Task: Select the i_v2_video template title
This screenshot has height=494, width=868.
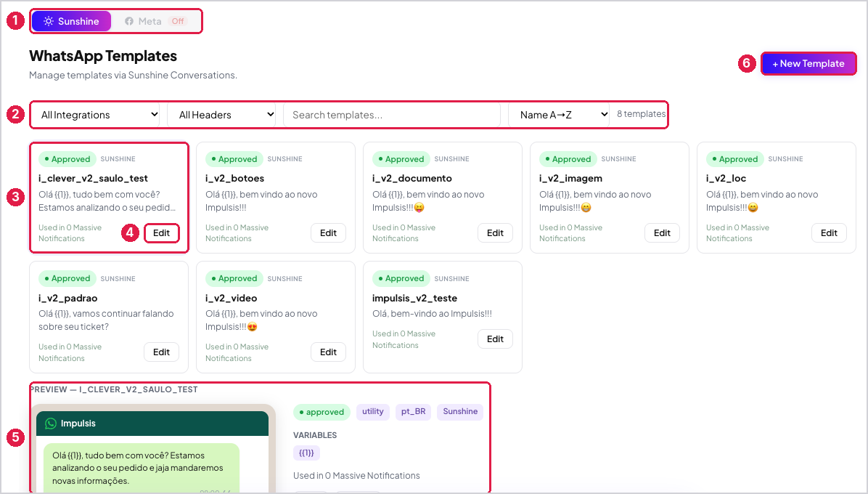Action: [231, 298]
